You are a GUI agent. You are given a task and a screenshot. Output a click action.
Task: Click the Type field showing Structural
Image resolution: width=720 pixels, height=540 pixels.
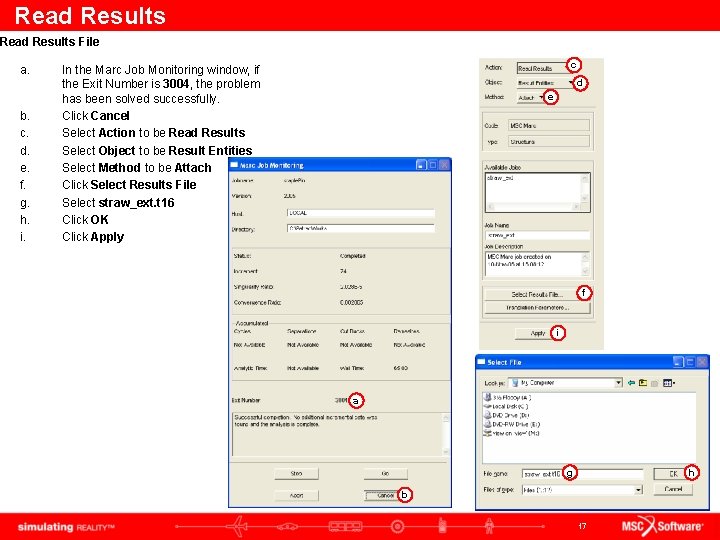point(549,142)
